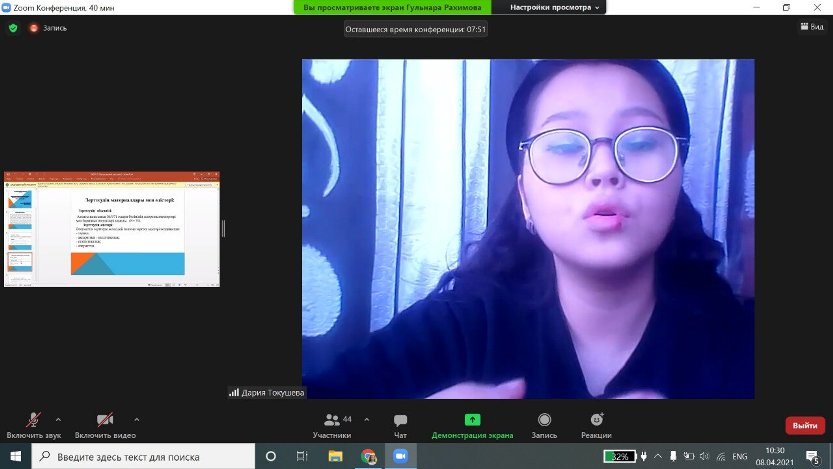
Task: Switch layout with the Вид button
Action: (x=810, y=28)
